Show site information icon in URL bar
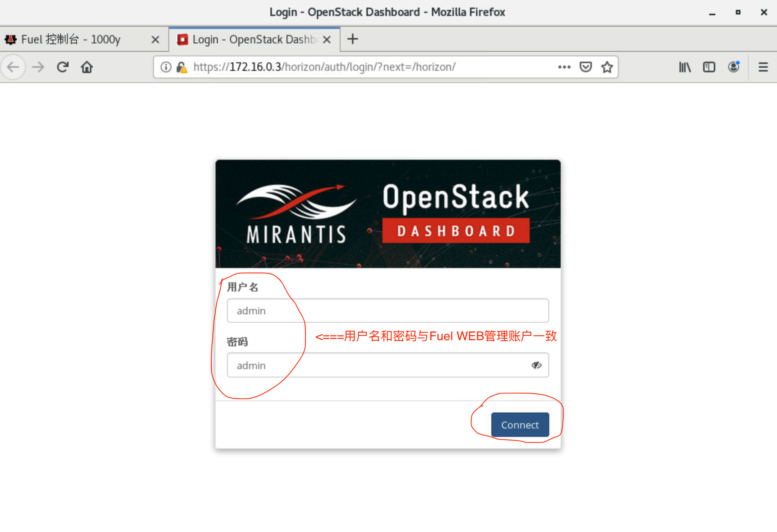 pos(166,67)
